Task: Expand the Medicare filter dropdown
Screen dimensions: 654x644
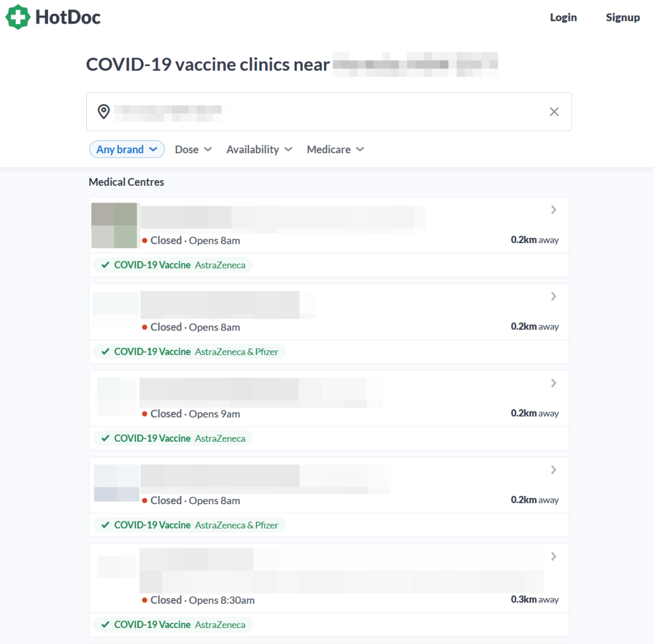Action: pyautogui.click(x=335, y=149)
